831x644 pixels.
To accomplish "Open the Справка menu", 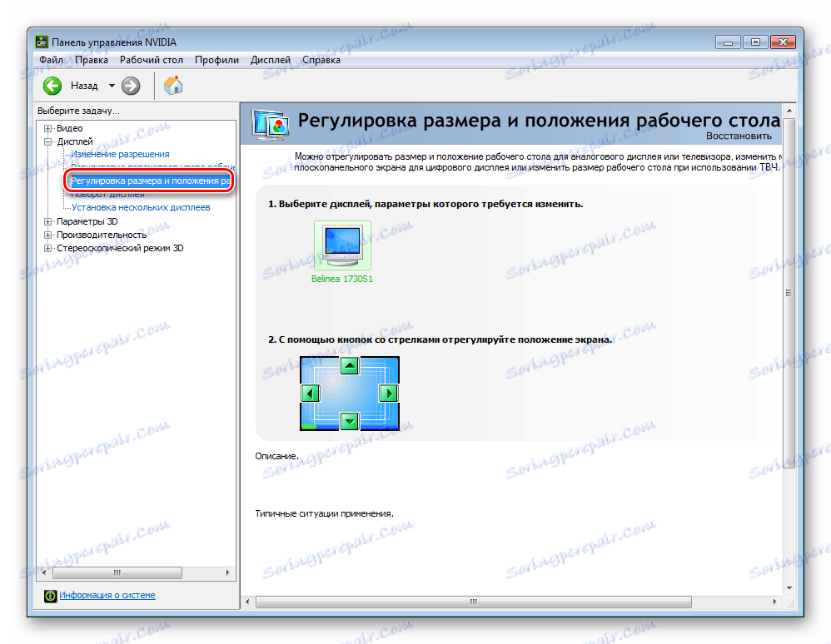I will (x=321, y=60).
